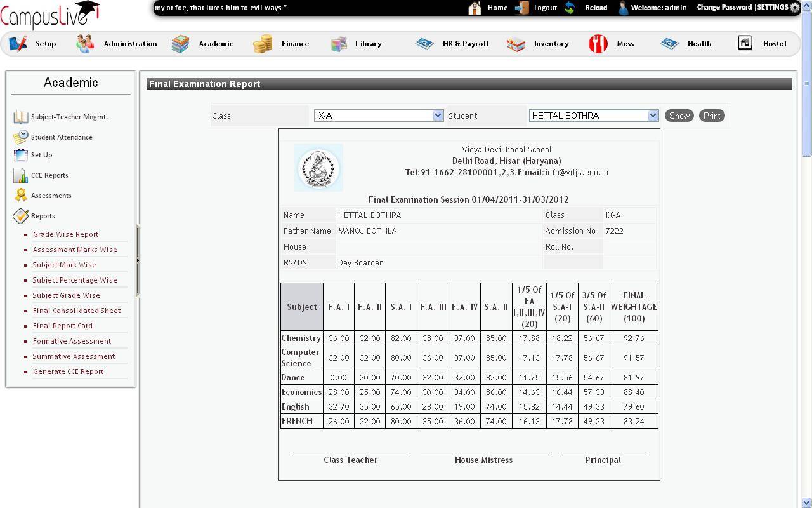The width and height of the screenshot is (812, 508).
Task: Click the Logout icon
Action: click(522, 8)
